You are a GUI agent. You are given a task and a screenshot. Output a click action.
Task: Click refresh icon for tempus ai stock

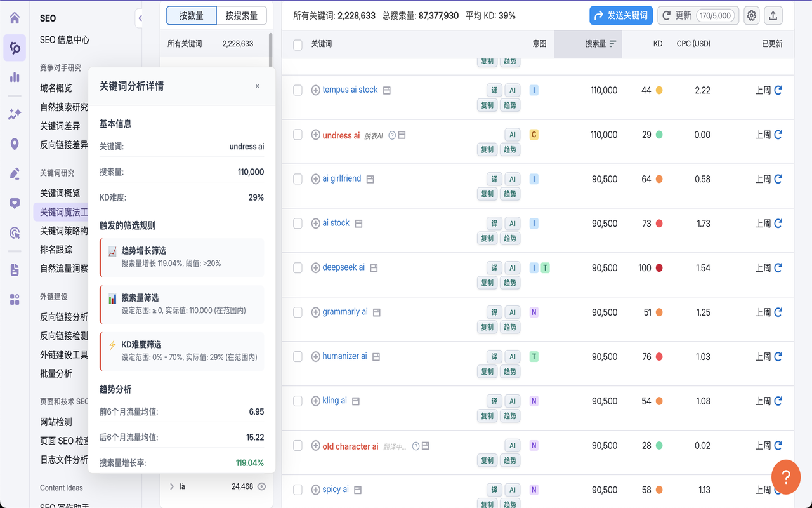click(x=778, y=90)
